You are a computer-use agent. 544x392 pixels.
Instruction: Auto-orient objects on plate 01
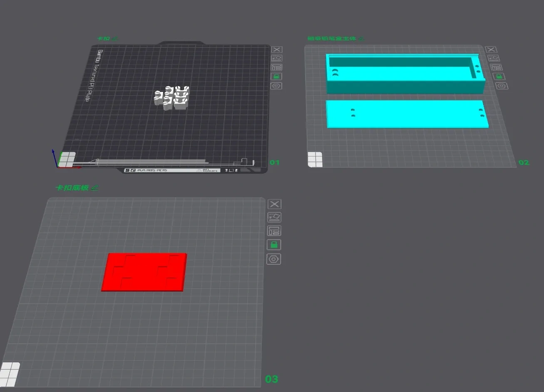277,58
